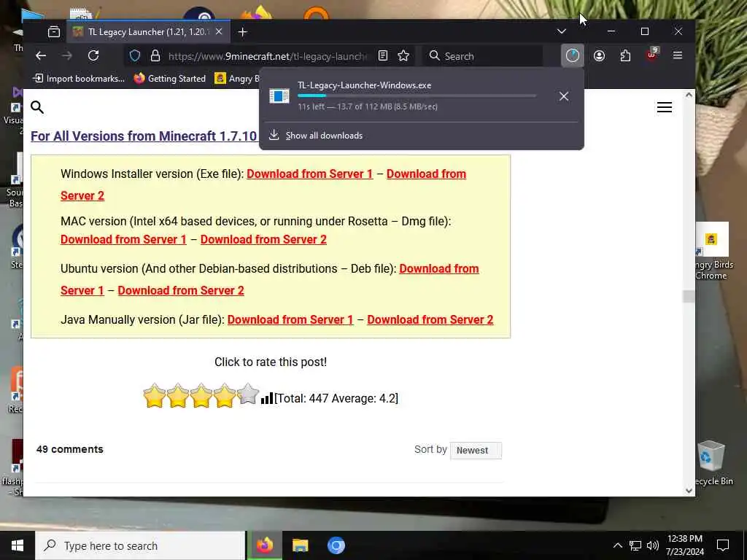This screenshot has height=560, width=747.
Task: Open the downloads panel toolbar icon
Action: (x=572, y=55)
